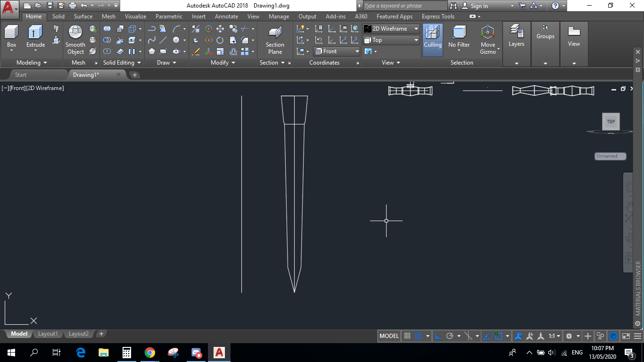This screenshot has width=644, height=362.
Task: Open the 2D Wireframe visual style dropdown
Action: 391,29
